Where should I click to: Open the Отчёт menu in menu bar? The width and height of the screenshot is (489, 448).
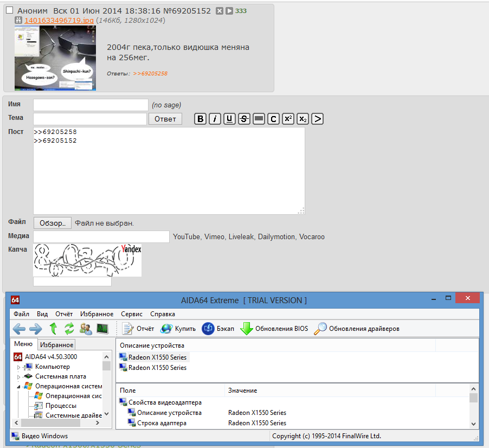click(x=64, y=314)
